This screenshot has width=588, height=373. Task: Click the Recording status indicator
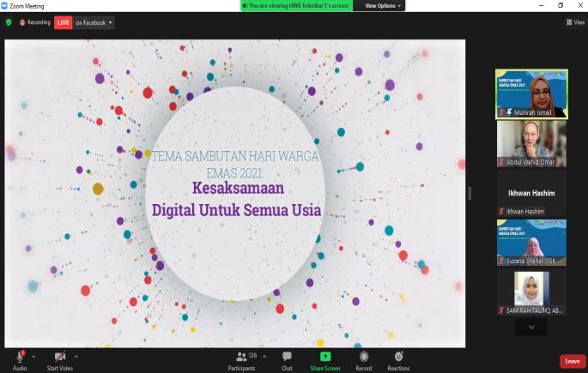[34, 22]
